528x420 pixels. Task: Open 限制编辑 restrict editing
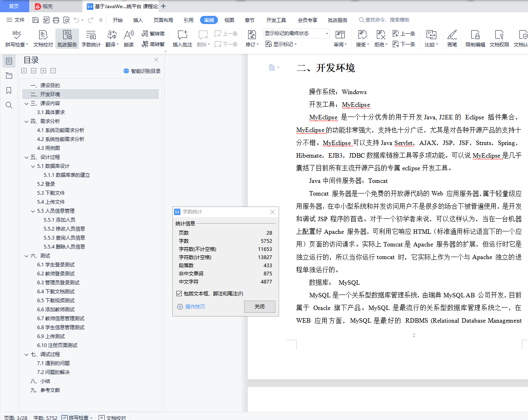[x=475, y=39]
